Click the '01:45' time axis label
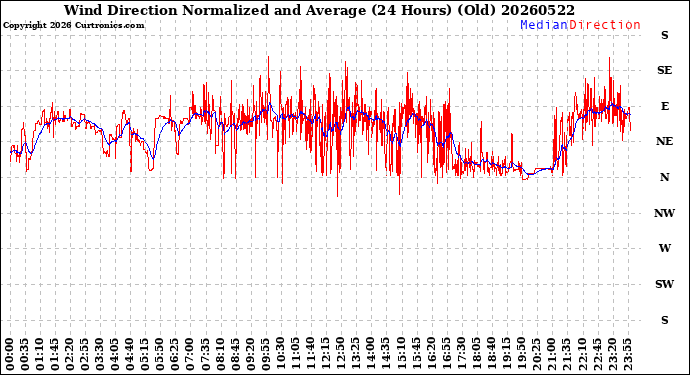690x375 pixels. tap(55, 354)
